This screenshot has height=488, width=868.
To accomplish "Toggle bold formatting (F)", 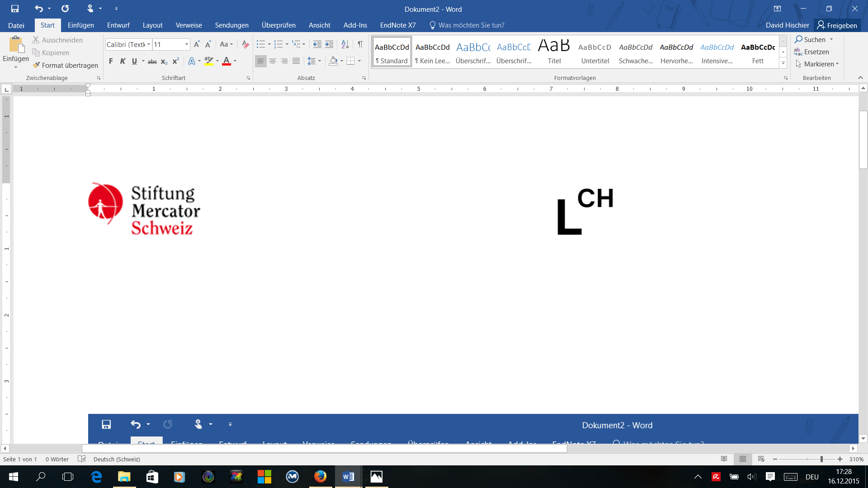I will click(111, 61).
